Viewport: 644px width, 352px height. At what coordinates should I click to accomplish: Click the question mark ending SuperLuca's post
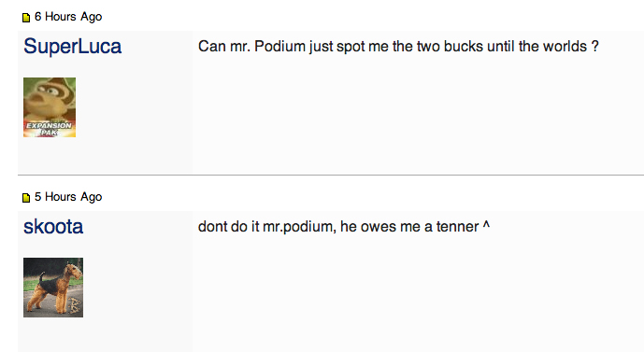coord(594,47)
